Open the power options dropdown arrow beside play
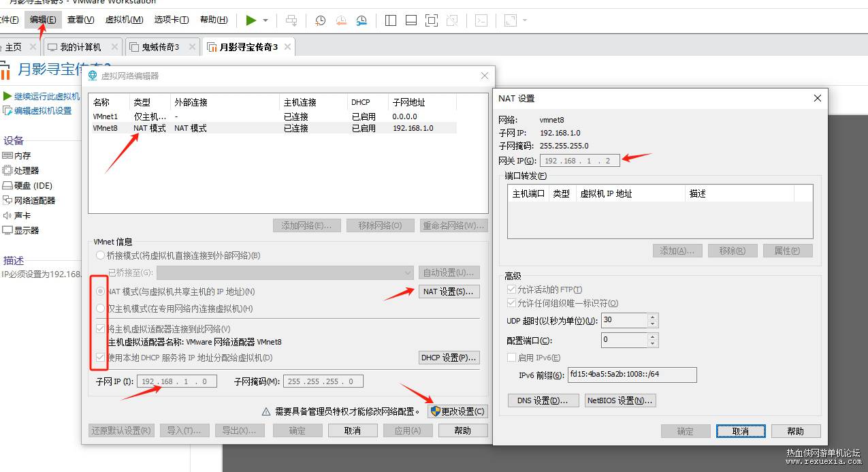 (266, 20)
